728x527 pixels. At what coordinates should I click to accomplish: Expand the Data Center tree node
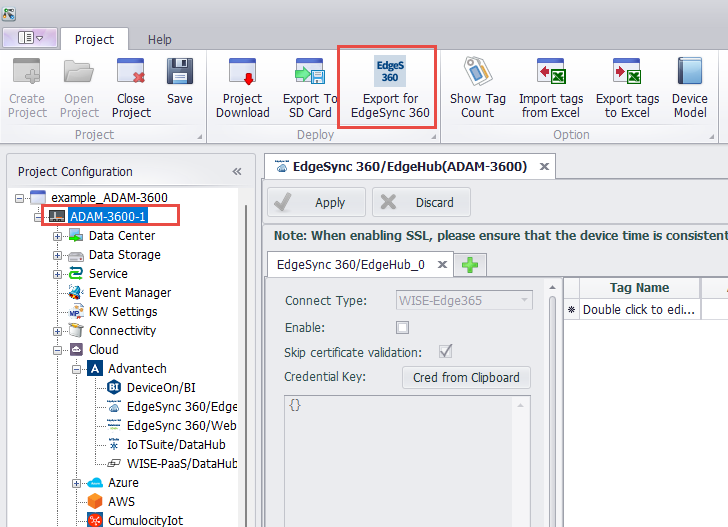pyautogui.click(x=58, y=236)
